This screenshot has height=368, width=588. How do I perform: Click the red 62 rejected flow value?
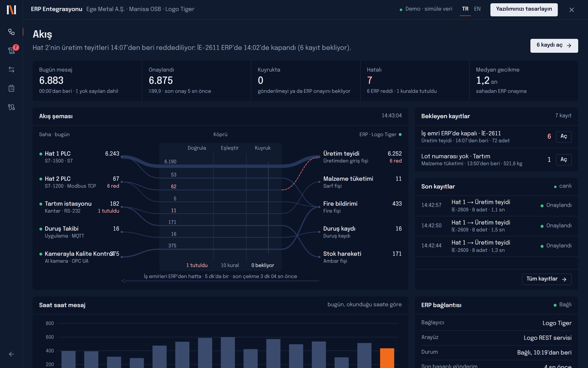coord(174,187)
